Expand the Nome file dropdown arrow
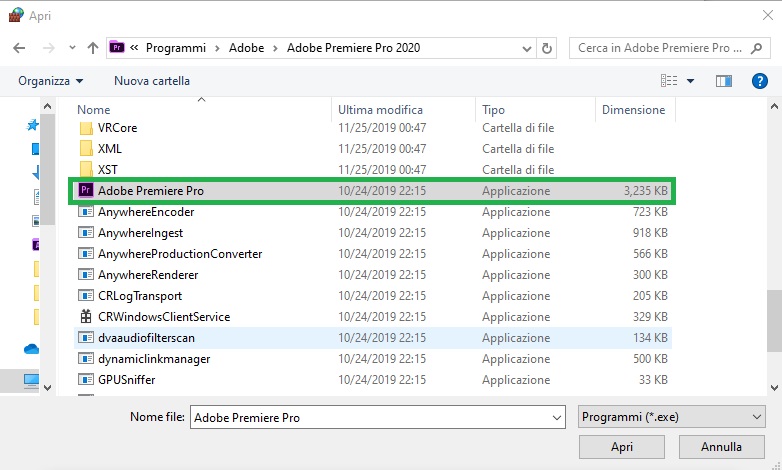 (557, 418)
